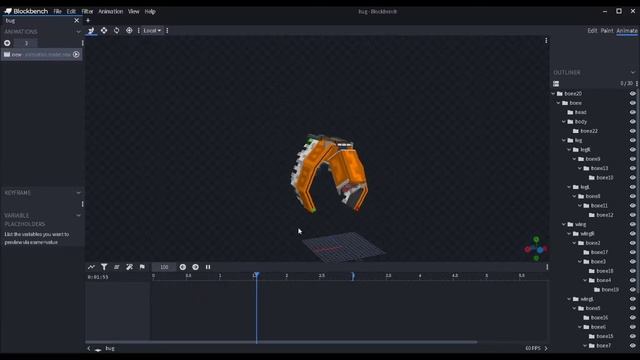Image resolution: width=640 pixels, height=360 pixels.
Task: Collapse the wing group
Action: click(x=564, y=224)
